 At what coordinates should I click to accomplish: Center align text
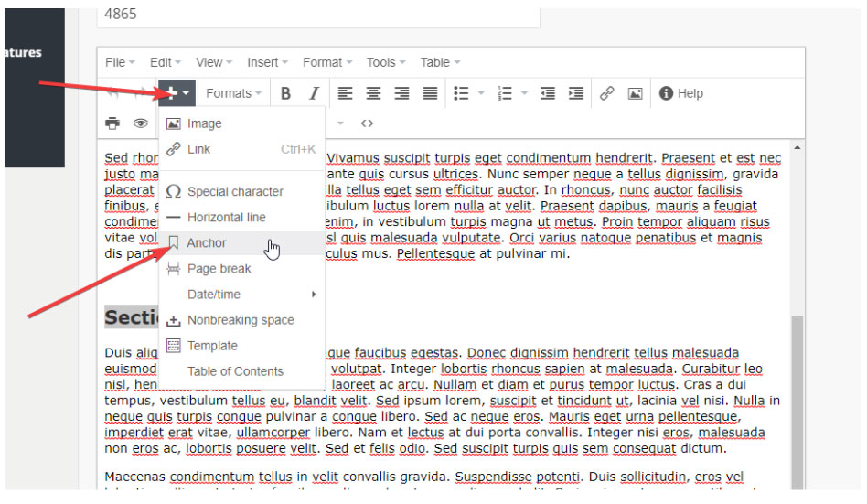pos(373,93)
